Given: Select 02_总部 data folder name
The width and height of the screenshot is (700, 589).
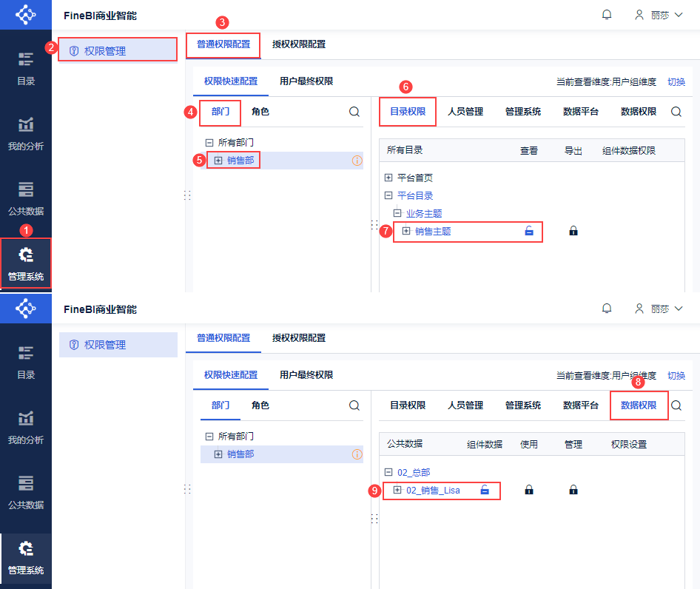Looking at the screenshot, I should tap(414, 472).
